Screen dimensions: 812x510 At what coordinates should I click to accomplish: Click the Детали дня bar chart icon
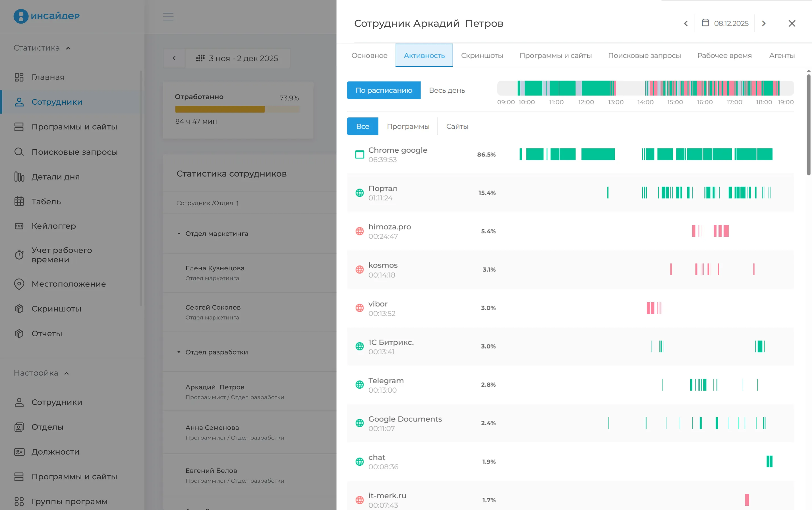19,177
